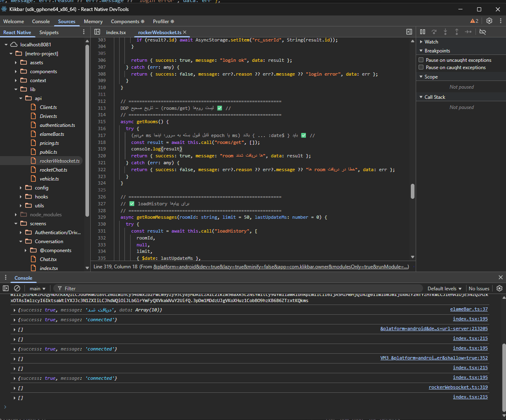Expand the @components folder
The image size is (506, 420).
[26, 250]
